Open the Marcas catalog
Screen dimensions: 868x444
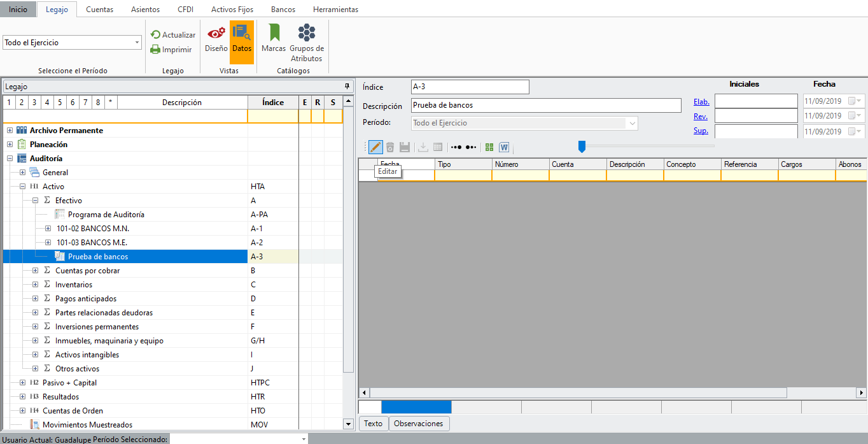[x=274, y=39]
